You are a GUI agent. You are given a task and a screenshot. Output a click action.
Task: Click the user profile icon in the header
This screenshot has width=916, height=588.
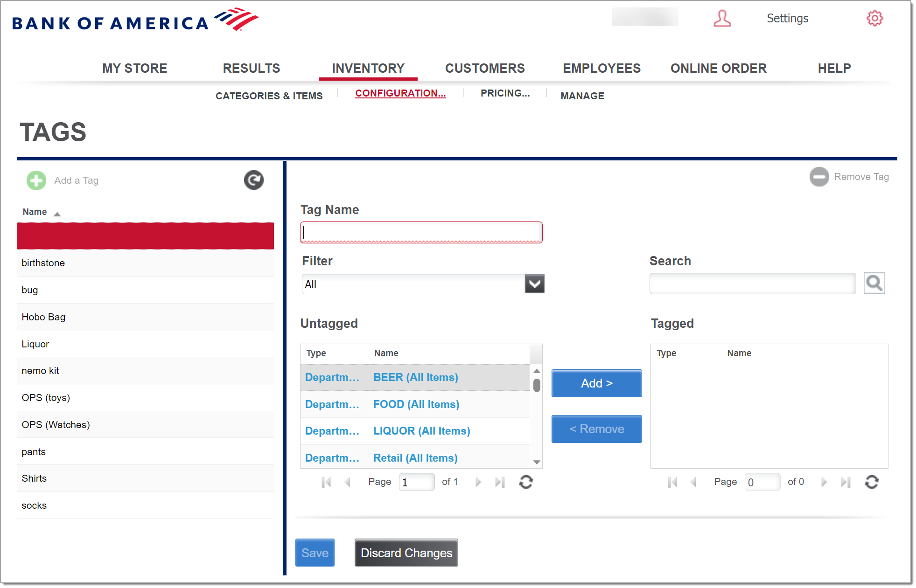click(722, 19)
